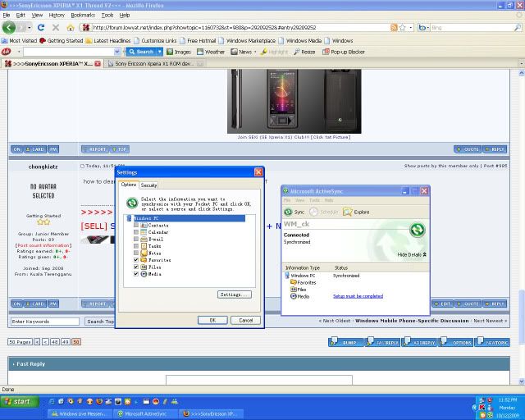The height and width of the screenshot is (420, 525).
Task: Click the Resize toolbar tool
Action: pyautogui.click(x=304, y=52)
